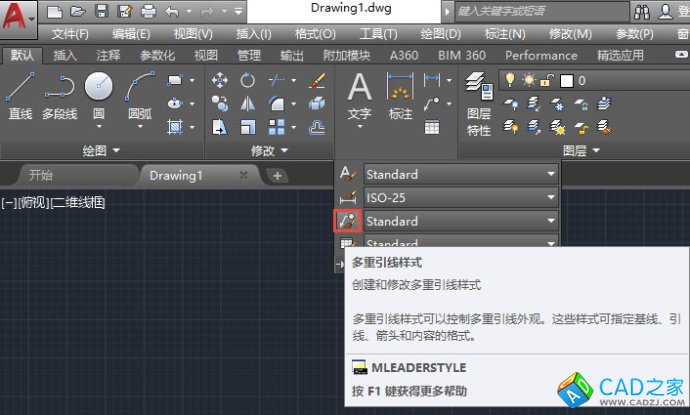Screen dimensions: 690x415
Task: Click the new drawing tab plus button
Action: click(278, 175)
